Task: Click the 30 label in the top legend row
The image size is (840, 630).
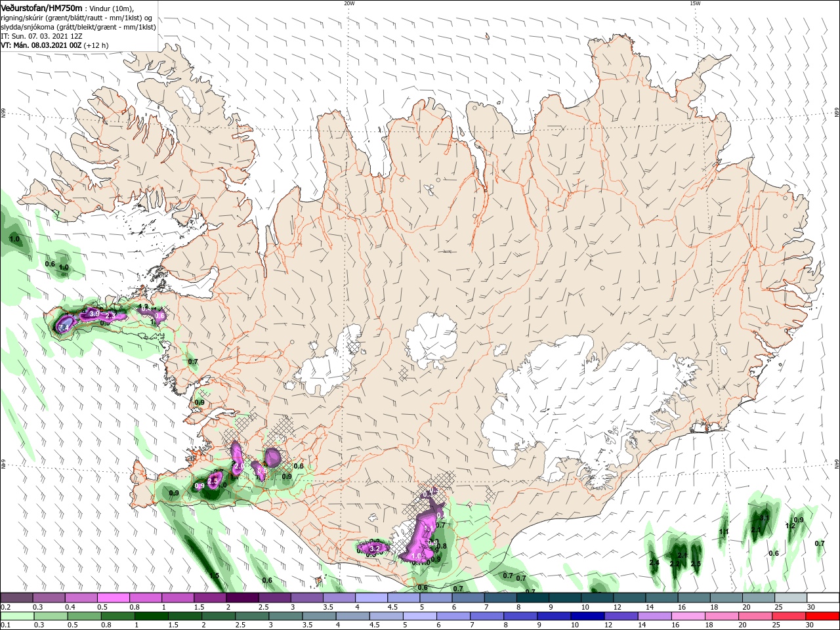Action: point(811,607)
